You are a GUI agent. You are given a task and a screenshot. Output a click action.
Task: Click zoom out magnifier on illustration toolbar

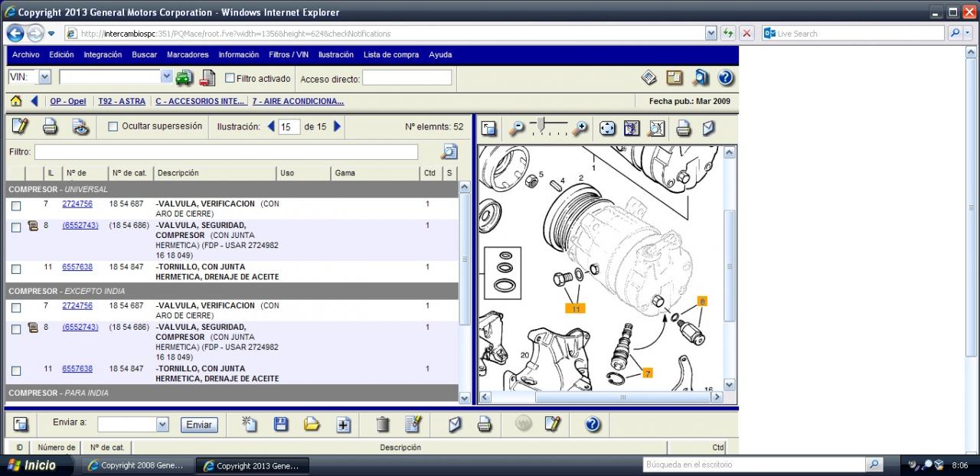point(517,128)
